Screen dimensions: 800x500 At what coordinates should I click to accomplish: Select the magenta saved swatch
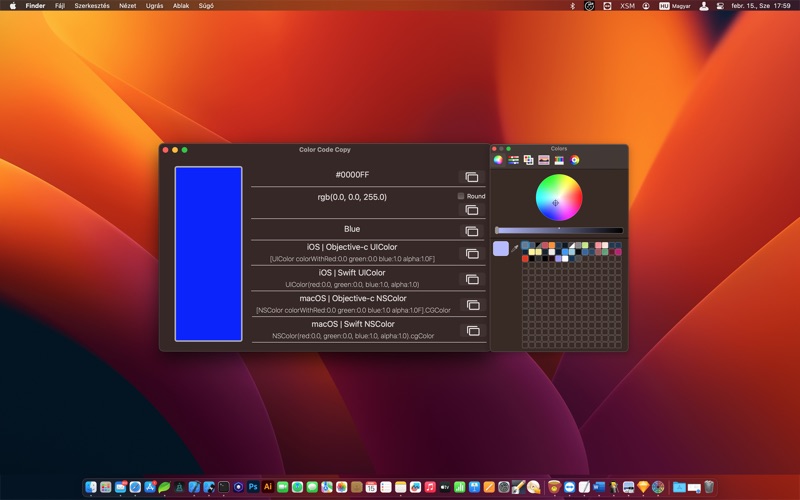coord(618,252)
